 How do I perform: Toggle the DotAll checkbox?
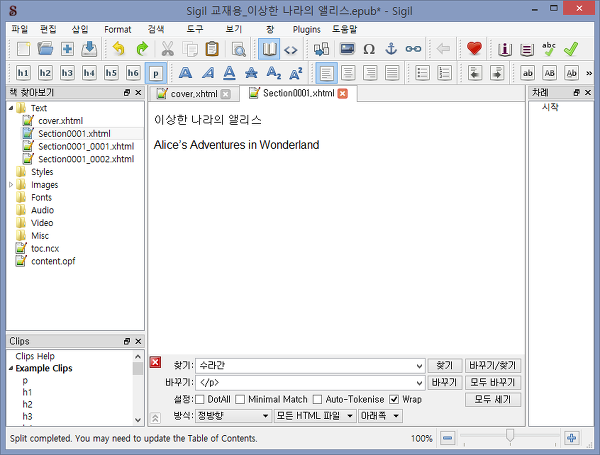(200, 400)
